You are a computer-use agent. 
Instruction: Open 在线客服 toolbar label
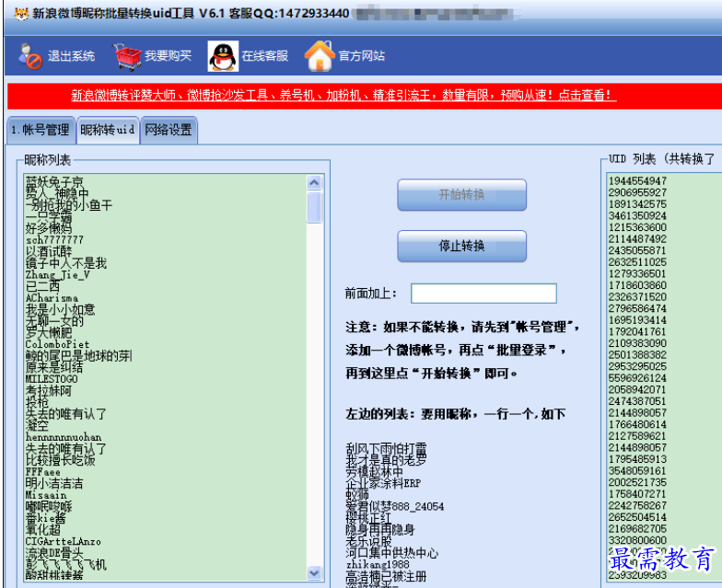[265, 56]
